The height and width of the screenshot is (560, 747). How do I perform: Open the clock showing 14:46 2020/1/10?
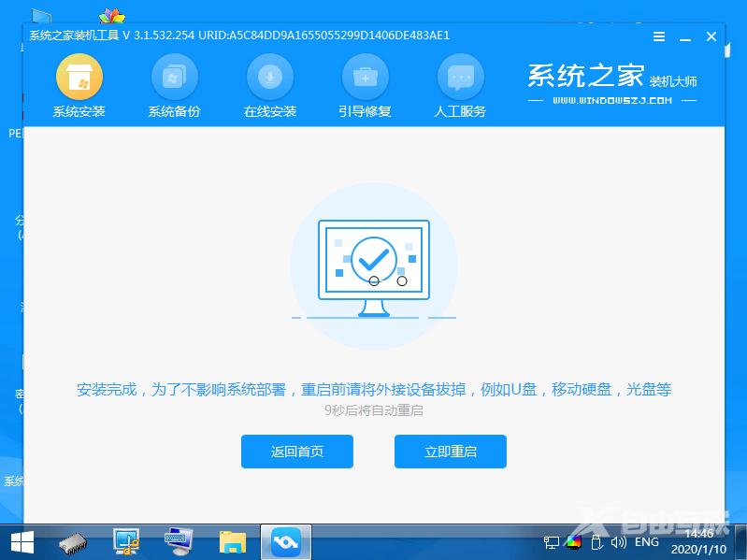[699, 541]
